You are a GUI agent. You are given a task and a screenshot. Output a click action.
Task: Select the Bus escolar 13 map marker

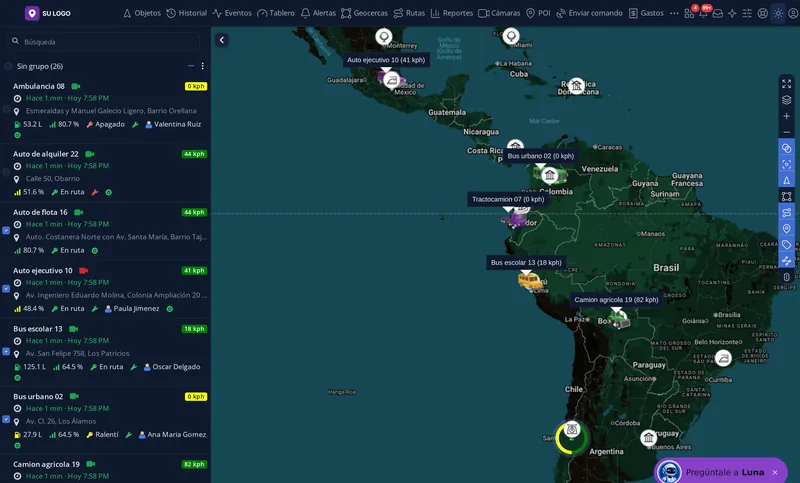tap(530, 281)
